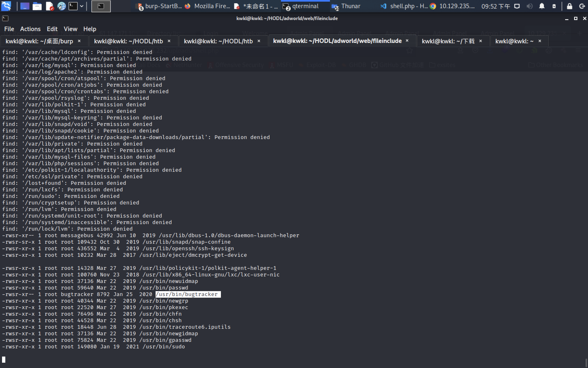The width and height of the screenshot is (588, 368).
Task: Open the Actions menu
Action: [x=30, y=29]
